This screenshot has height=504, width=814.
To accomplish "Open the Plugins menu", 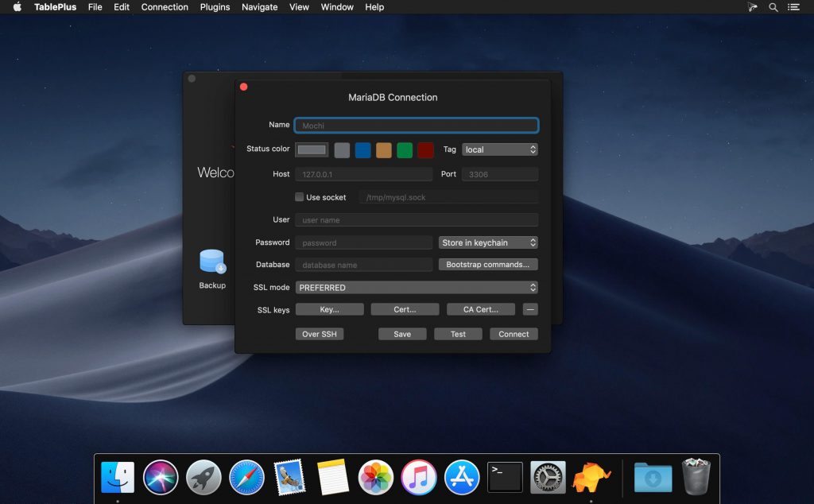I will click(215, 7).
